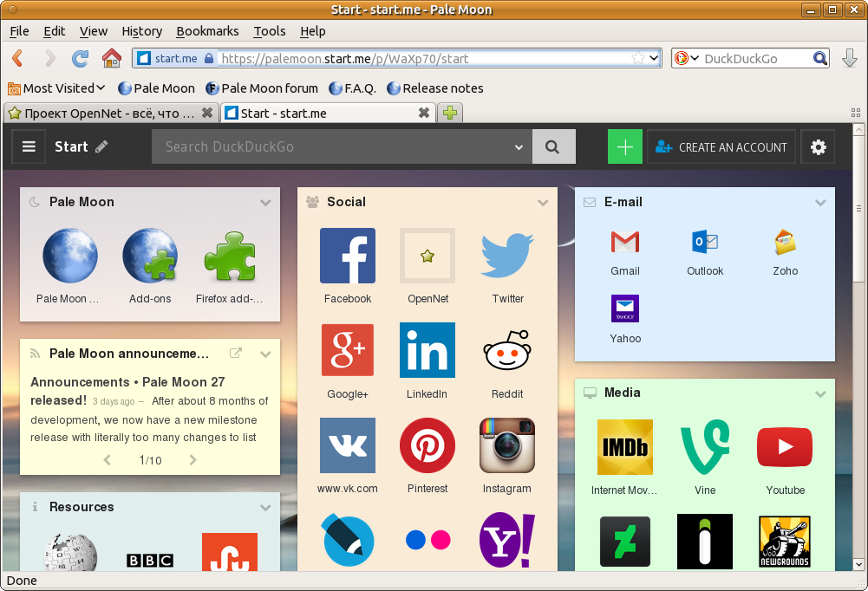Open the Firefox add-ons green puzzle icon
Viewport: 868px width, 591px height.
231,256
